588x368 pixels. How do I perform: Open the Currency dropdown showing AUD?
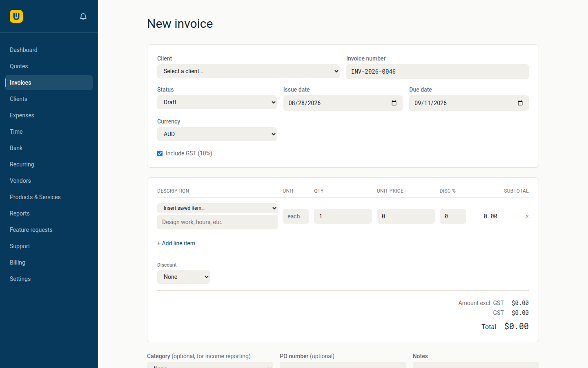tap(217, 134)
